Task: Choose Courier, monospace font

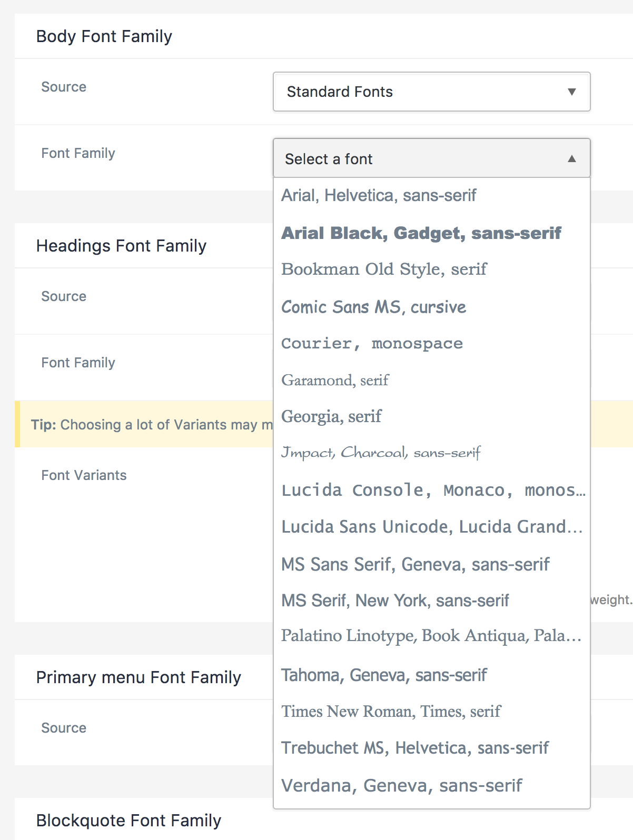Action: [x=372, y=344]
